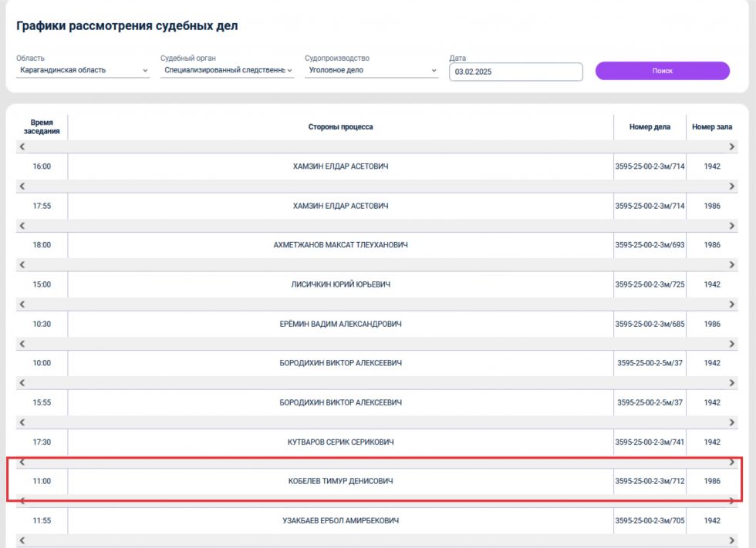Click case number 3595-25-00-2-3м/693
The width and height of the screenshot is (756, 548).
[x=650, y=245]
